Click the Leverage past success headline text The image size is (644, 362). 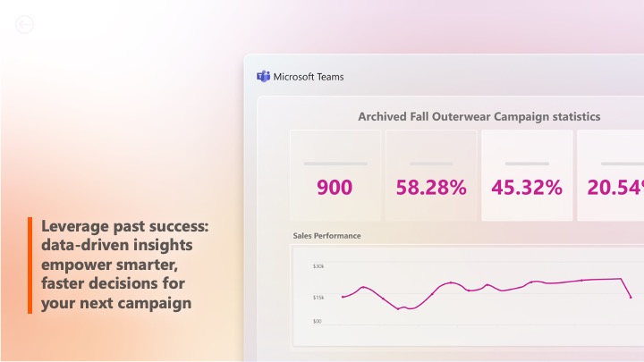124,265
